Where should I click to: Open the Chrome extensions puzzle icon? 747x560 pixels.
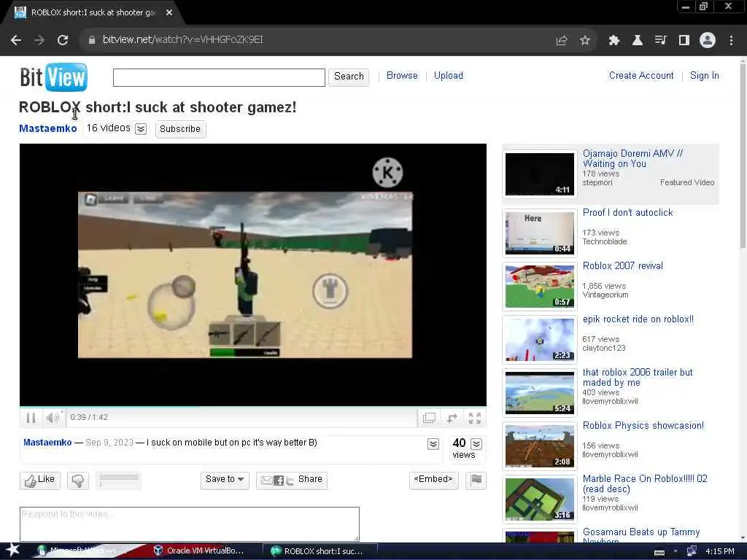coord(614,41)
